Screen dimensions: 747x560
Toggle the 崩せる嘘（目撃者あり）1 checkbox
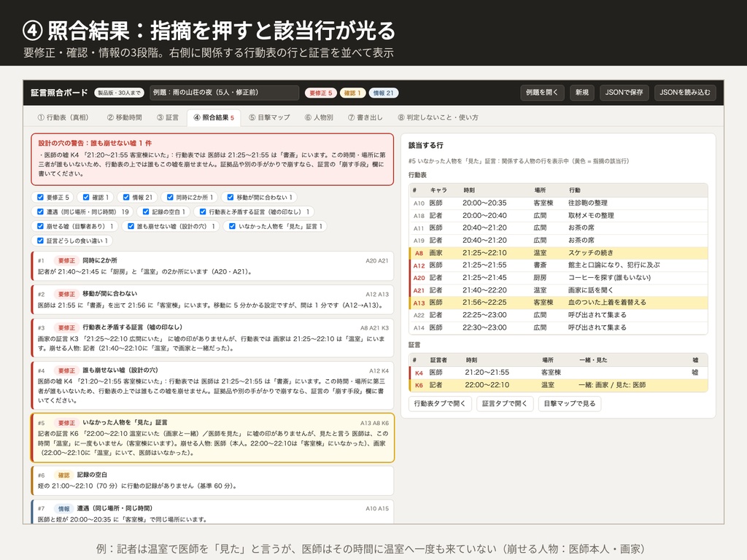point(41,226)
